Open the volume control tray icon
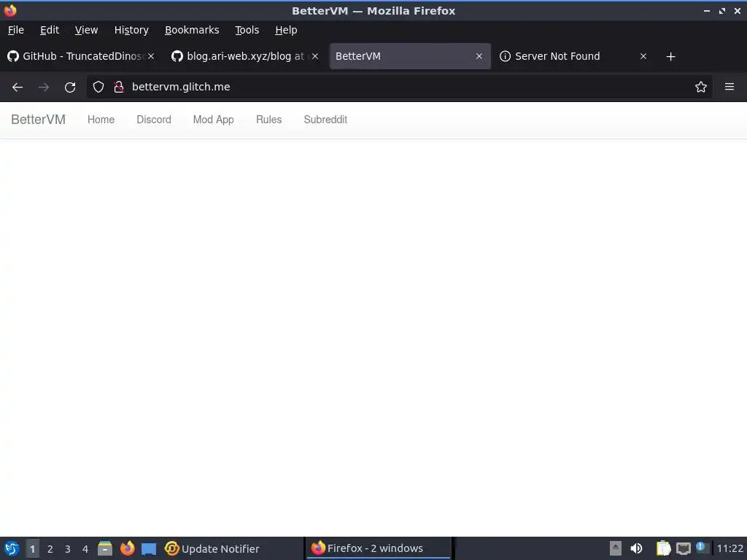747x560 pixels. (x=636, y=548)
